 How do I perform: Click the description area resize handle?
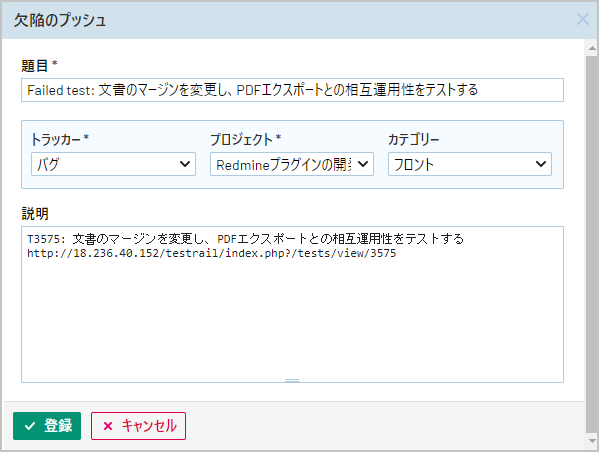click(x=292, y=381)
